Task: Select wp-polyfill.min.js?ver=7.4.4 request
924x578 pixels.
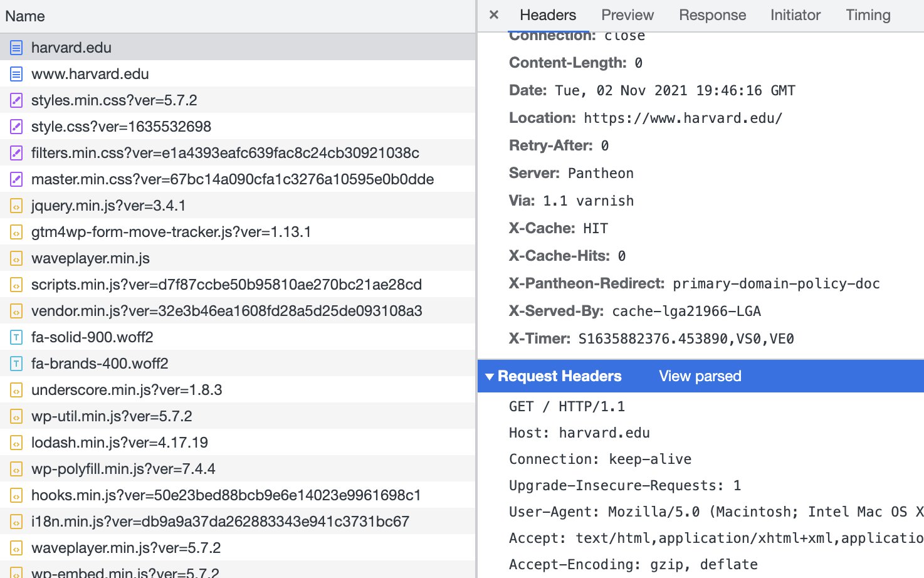Action: (x=238, y=469)
